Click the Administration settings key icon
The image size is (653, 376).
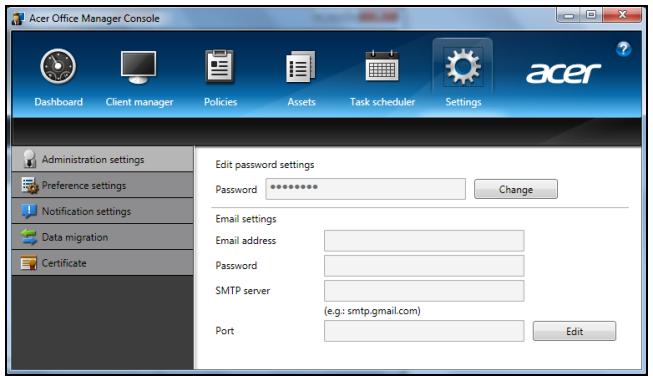pos(29,159)
